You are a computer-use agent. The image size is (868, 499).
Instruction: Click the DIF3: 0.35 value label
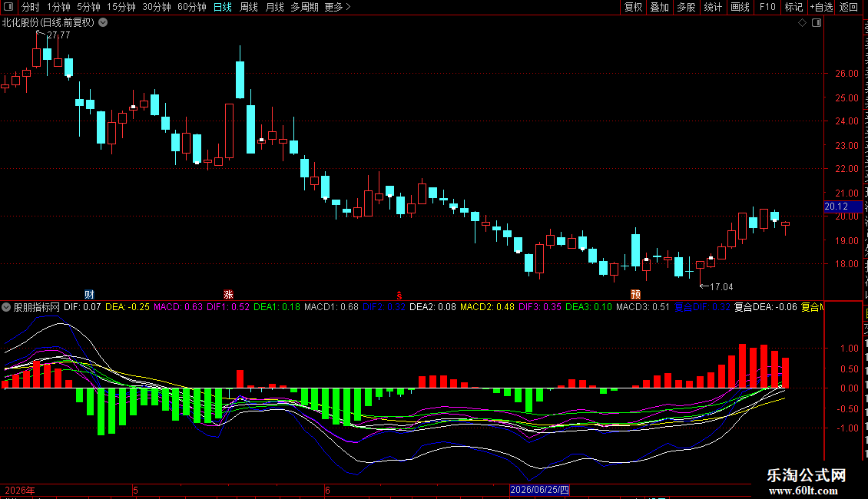540,307
